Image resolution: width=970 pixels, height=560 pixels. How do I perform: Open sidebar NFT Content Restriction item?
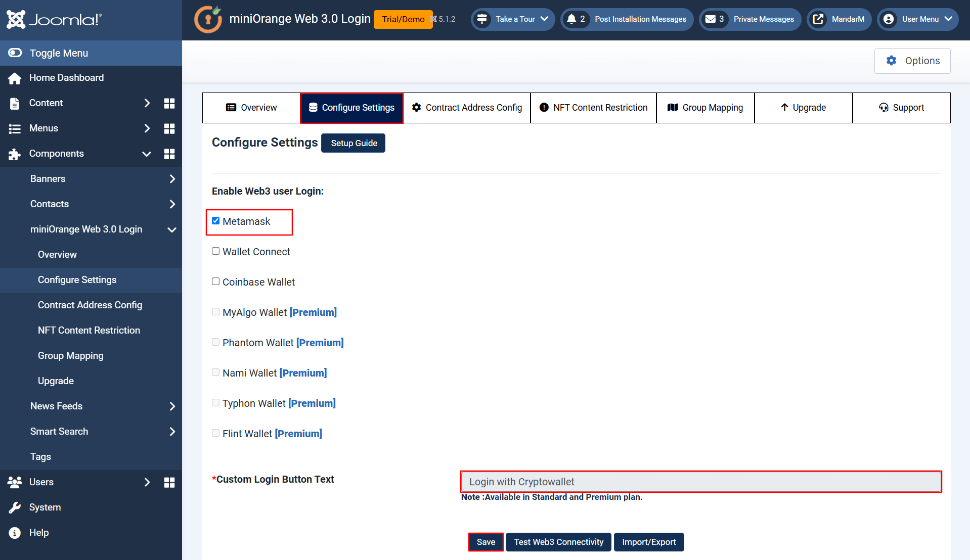point(89,331)
